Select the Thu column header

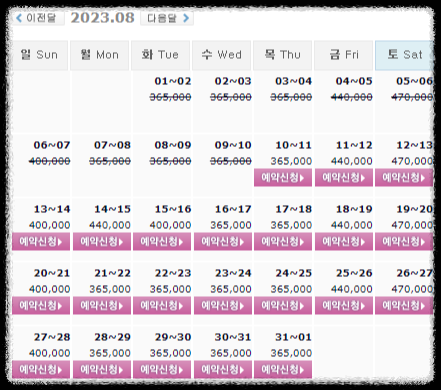(x=283, y=55)
